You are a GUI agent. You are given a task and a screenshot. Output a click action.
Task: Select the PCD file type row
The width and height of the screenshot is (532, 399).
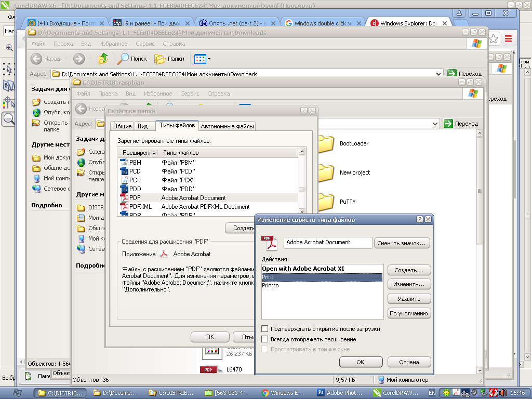pyautogui.click(x=208, y=171)
